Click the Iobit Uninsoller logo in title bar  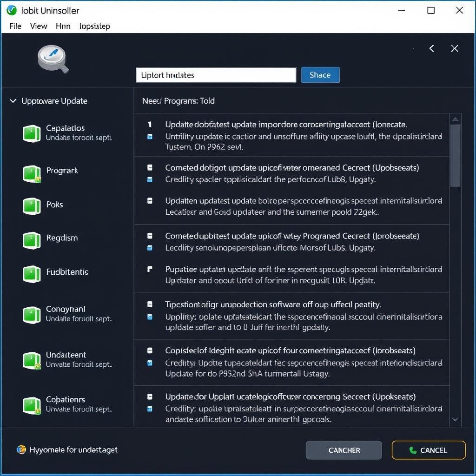12,10
